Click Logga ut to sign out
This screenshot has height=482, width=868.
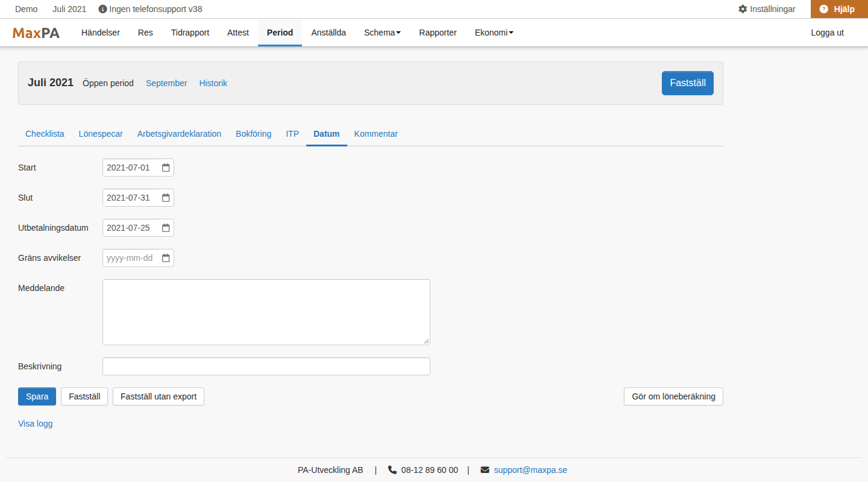pos(828,33)
